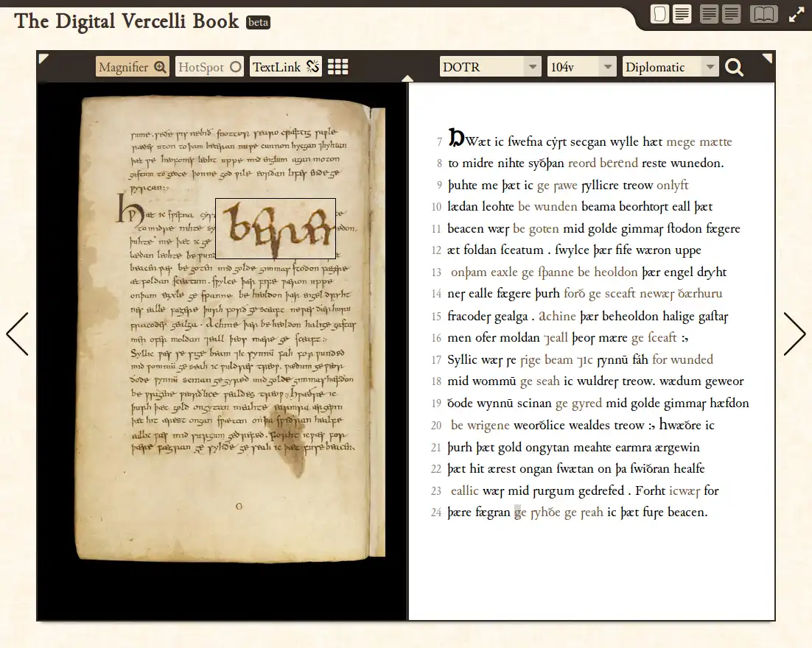This screenshot has height=648, width=812.
Task: Click the beta badge next to title
Action: point(258,22)
